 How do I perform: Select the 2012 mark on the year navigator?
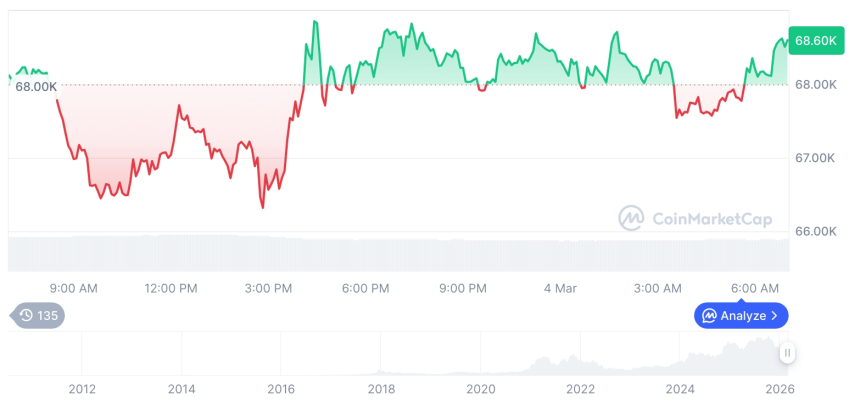pos(82,389)
